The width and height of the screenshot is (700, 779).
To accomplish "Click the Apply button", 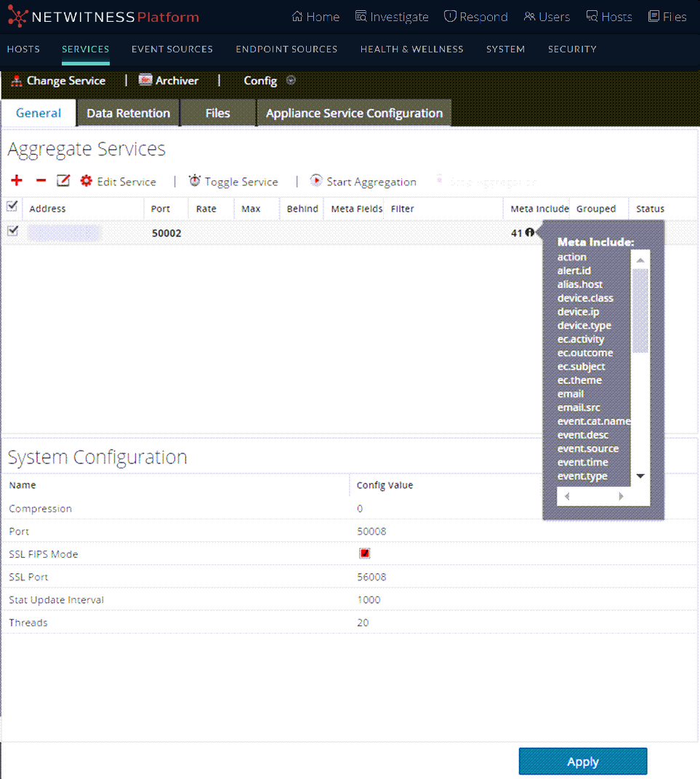I will pyautogui.click(x=582, y=762).
